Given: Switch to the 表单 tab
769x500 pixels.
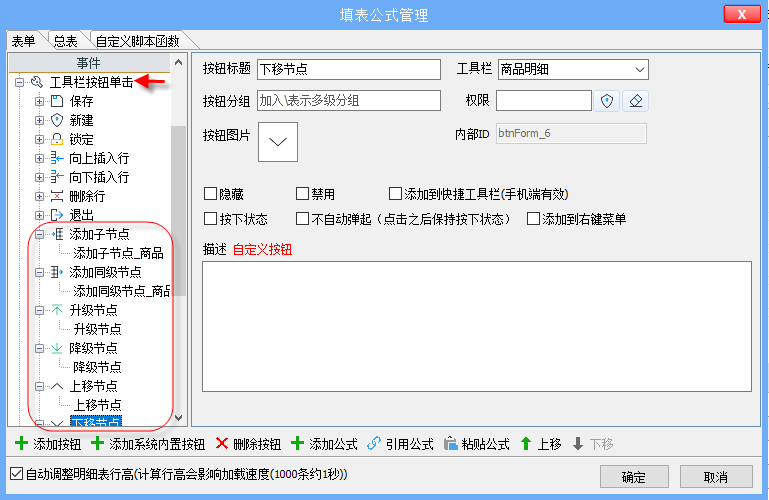Looking at the screenshot, I should click(x=24, y=41).
